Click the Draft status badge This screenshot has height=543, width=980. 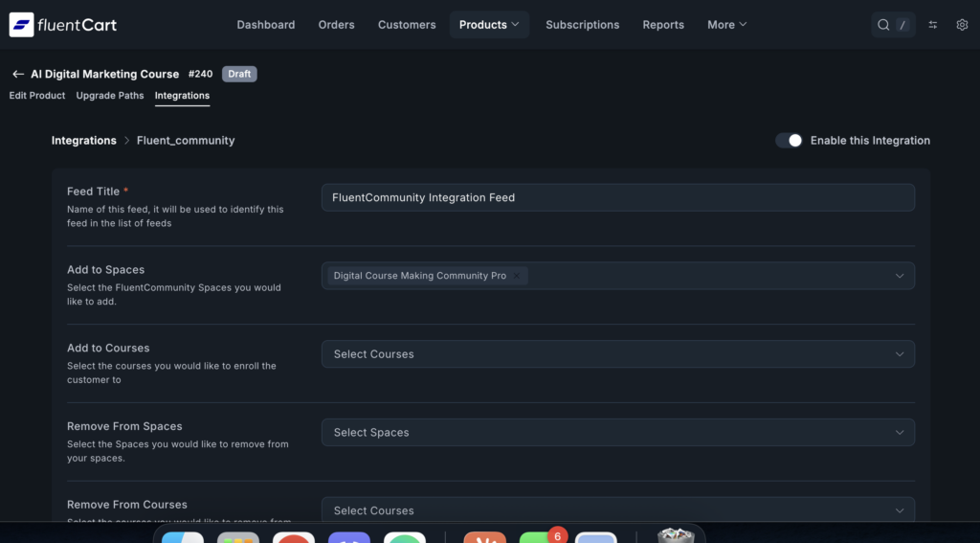point(239,74)
